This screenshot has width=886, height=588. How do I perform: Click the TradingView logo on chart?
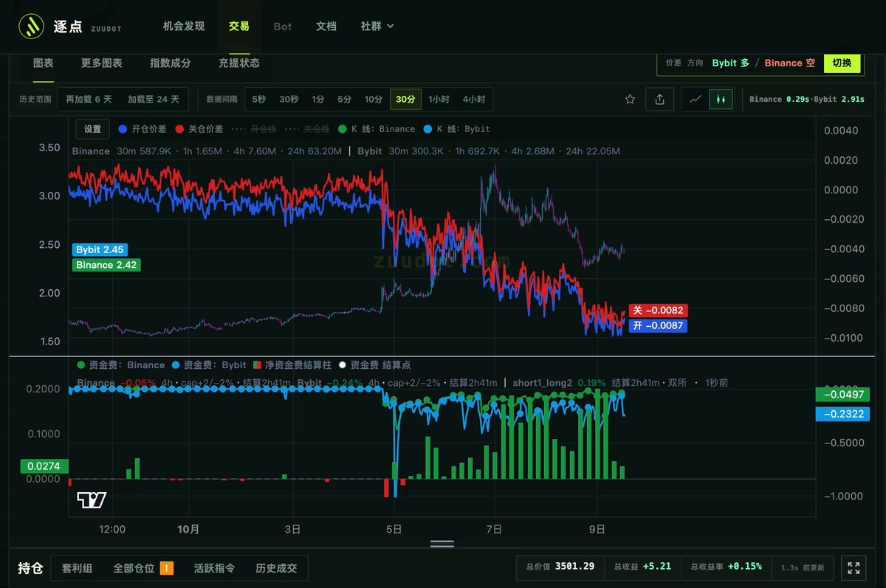(92, 499)
